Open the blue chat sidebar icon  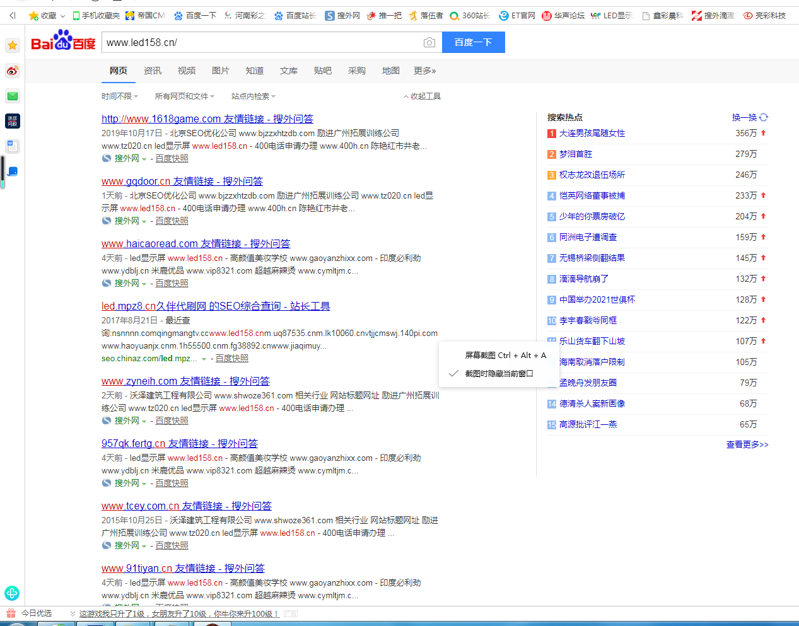(13, 171)
